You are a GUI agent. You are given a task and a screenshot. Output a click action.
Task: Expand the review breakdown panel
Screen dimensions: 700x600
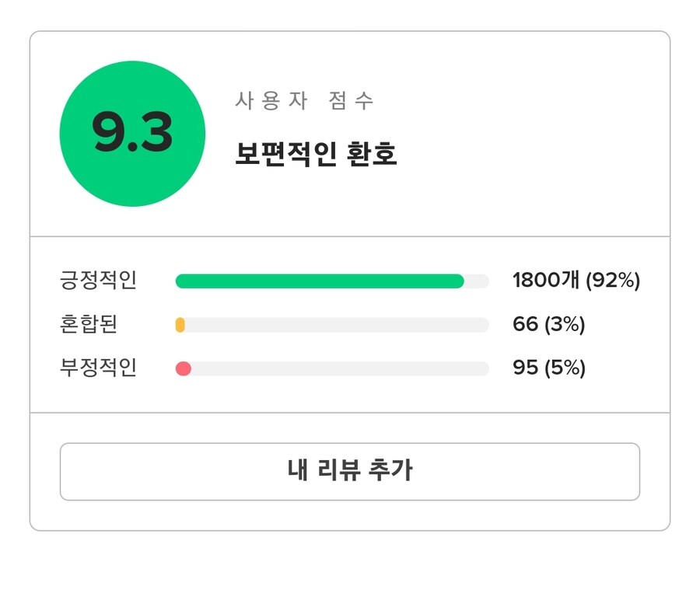350,324
